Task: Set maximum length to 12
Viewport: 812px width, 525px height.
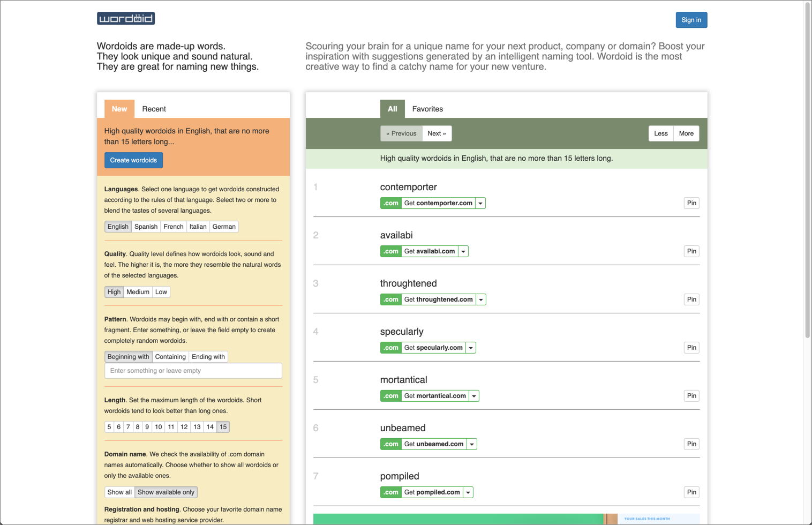Action: pos(184,427)
